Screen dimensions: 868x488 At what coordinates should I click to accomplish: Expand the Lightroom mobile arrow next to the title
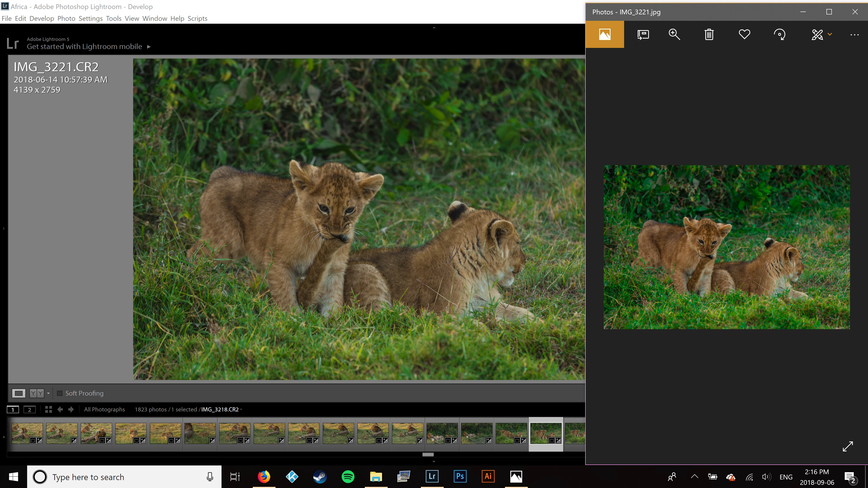tap(149, 47)
